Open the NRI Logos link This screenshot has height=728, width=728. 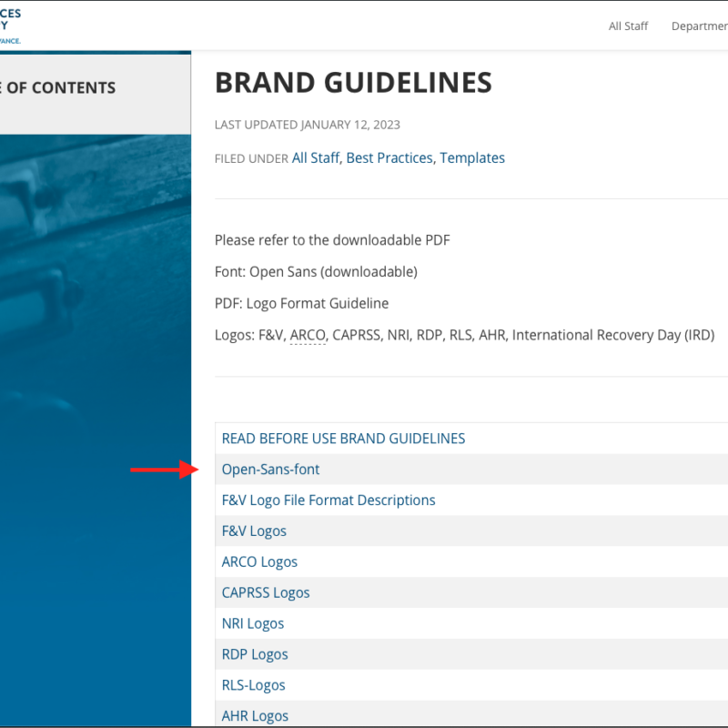pyautogui.click(x=253, y=624)
